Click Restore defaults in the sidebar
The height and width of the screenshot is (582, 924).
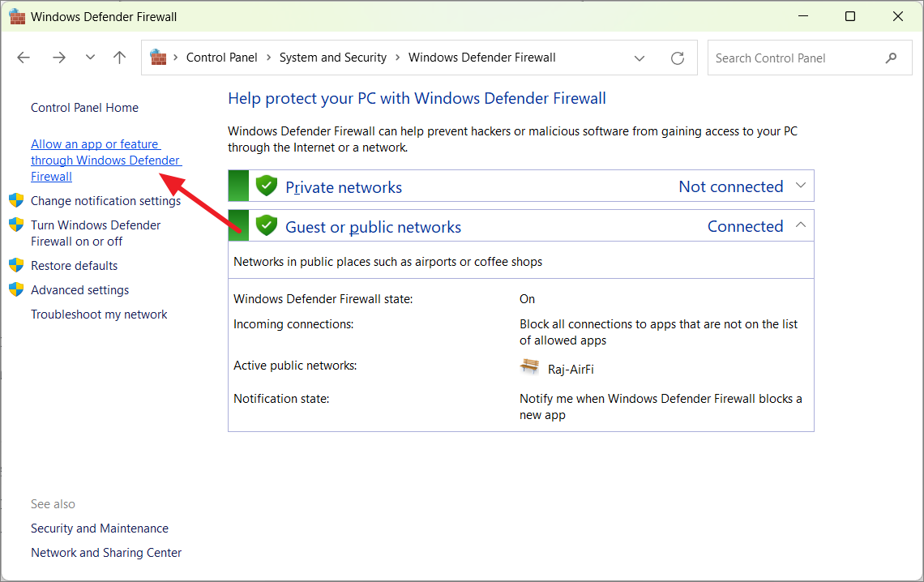tap(74, 265)
